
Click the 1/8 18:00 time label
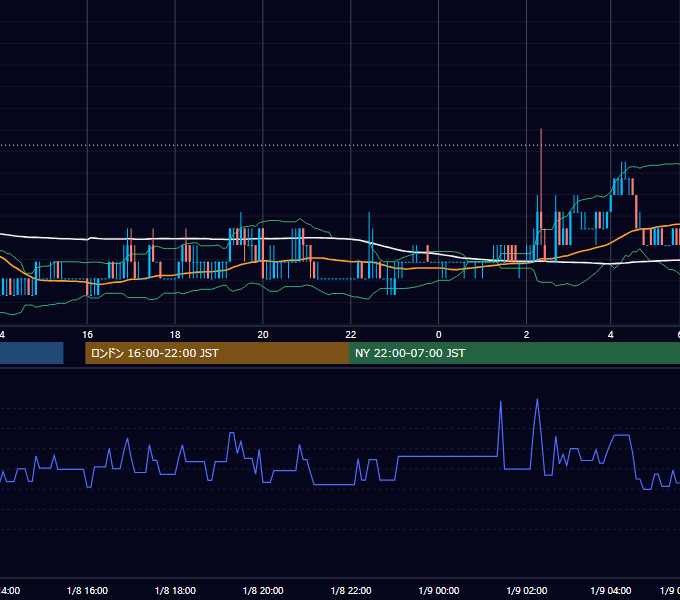point(175,590)
